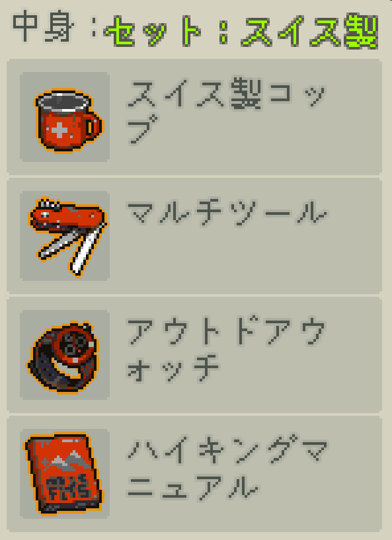The image size is (392, 540).
Task: Click the dark title block on manual cover
Action: tap(67, 487)
